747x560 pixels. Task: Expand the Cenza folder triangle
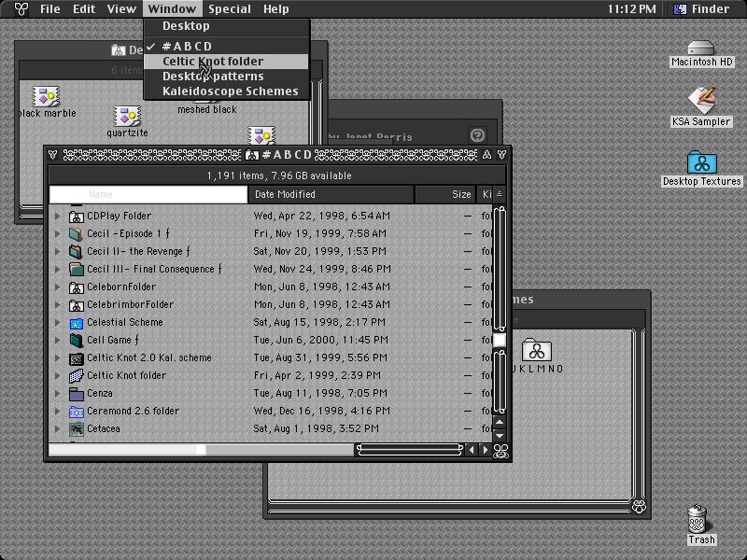[58, 393]
